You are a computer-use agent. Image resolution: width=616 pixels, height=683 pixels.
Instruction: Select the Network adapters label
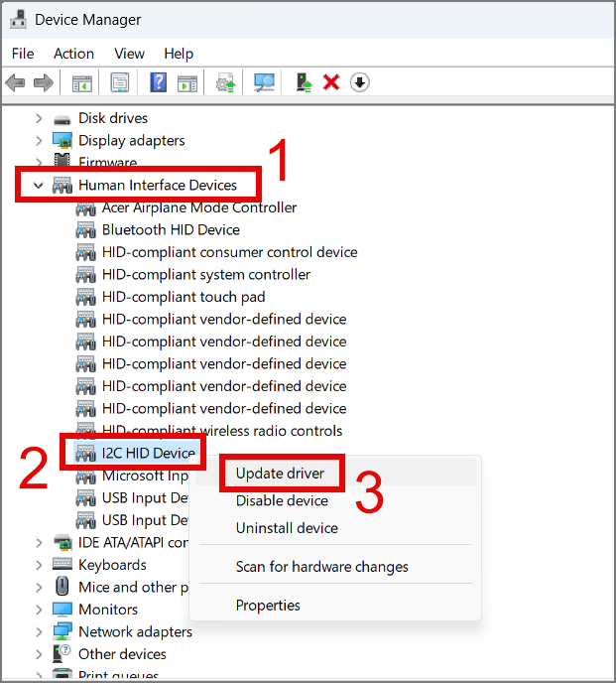point(135,631)
